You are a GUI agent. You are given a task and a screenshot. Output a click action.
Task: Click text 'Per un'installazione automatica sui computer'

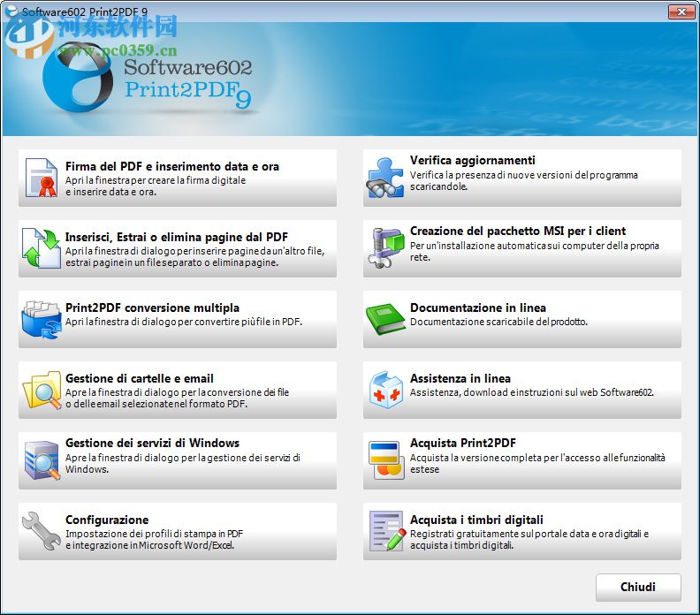pyautogui.click(x=506, y=246)
